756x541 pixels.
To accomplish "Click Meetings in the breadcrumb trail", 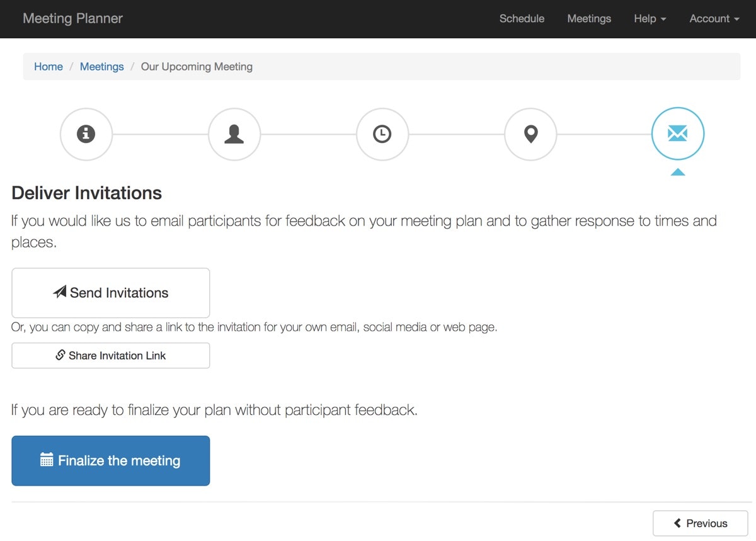I will tap(101, 66).
